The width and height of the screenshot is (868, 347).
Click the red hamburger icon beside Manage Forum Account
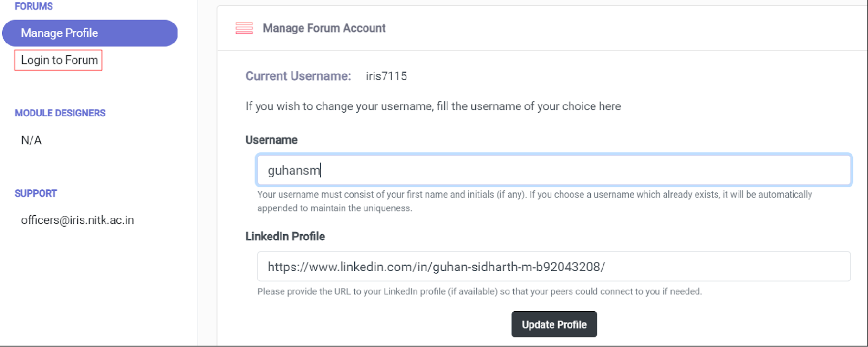244,28
